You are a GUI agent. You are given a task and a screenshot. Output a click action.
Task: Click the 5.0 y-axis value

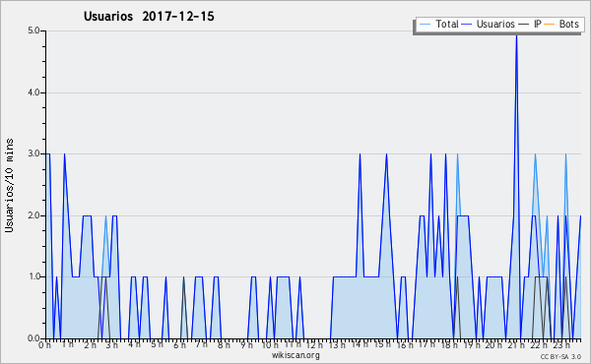[33, 30]
